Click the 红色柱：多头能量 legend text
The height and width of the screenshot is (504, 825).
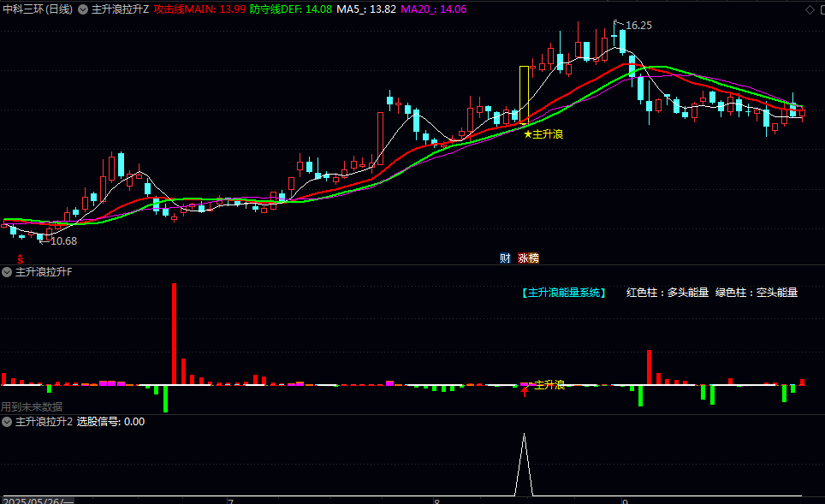tap(668, 293)
